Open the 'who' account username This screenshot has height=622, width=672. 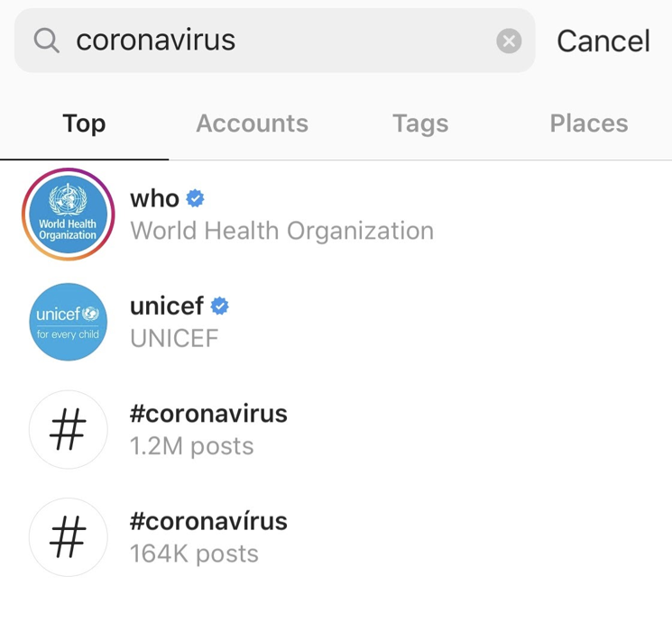tap(154, 198)
